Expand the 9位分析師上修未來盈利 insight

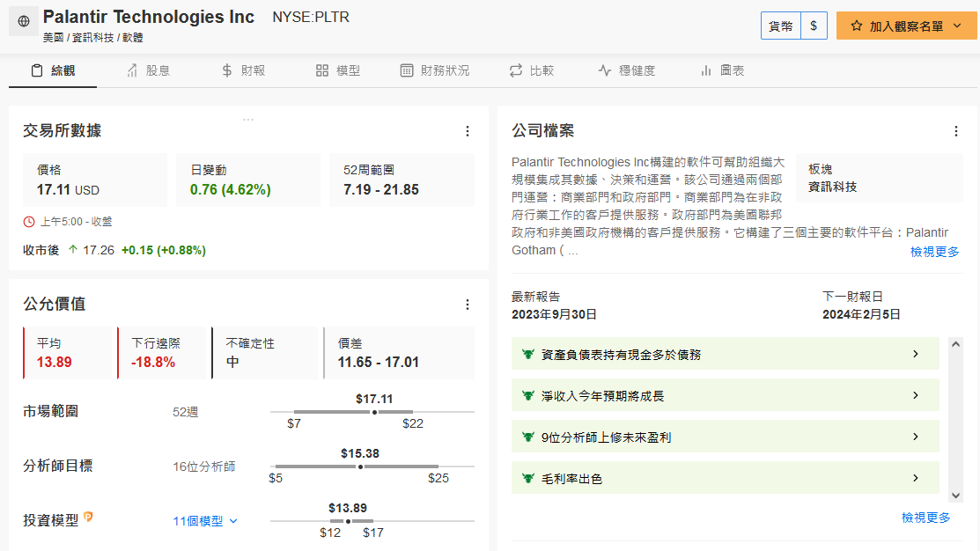pos(725,437)
